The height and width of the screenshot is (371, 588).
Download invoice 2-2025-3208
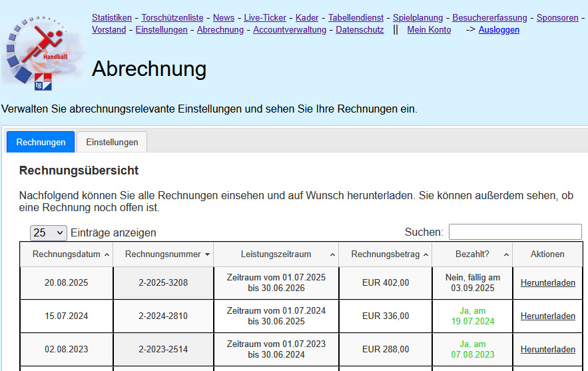click(x=547, y=283)
